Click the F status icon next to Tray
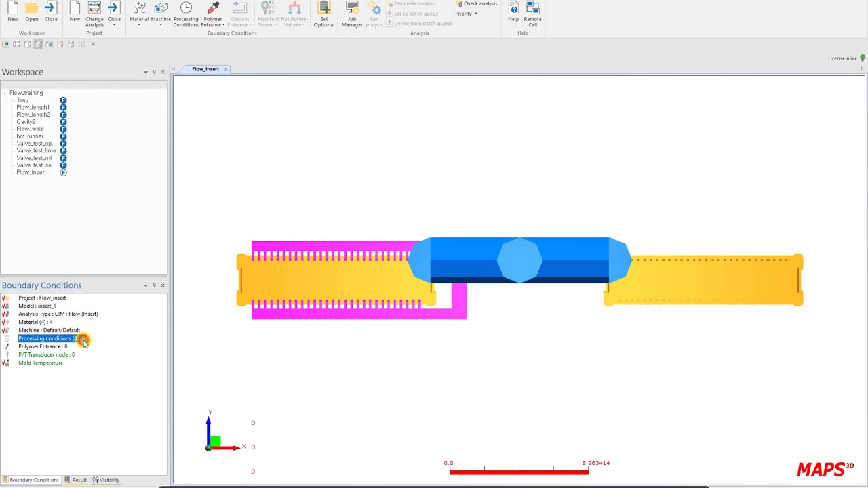 pyautogui.click(x=63, y=100)
